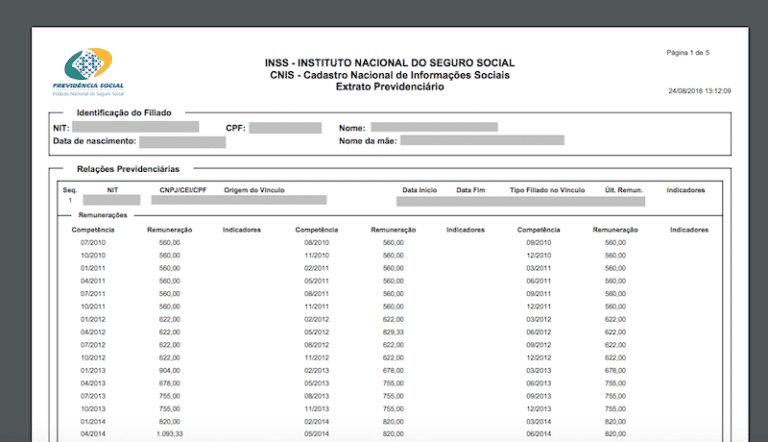Click the Identificação do Filiado section title
Screen dimensions: 768x442
click(124, 113)
